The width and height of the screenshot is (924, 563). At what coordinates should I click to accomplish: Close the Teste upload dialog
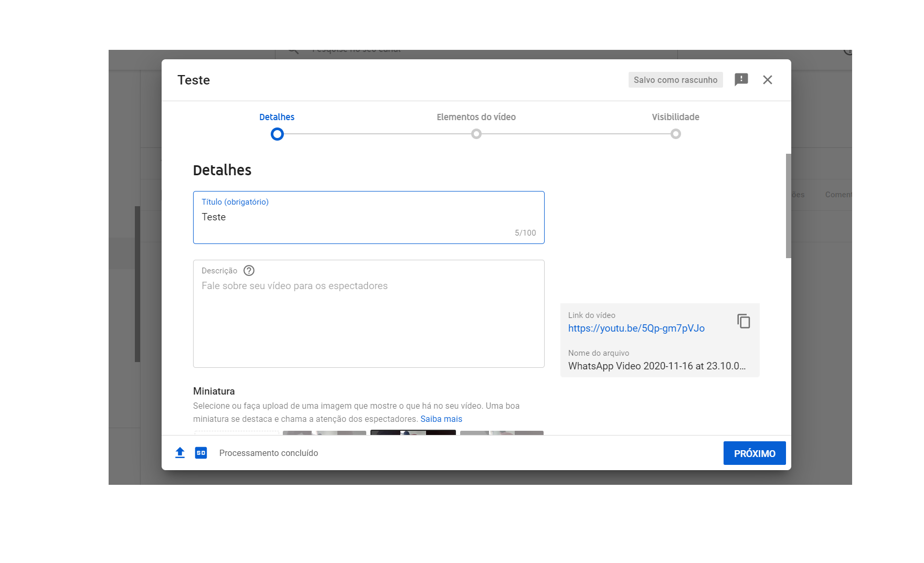coord(767,80)
